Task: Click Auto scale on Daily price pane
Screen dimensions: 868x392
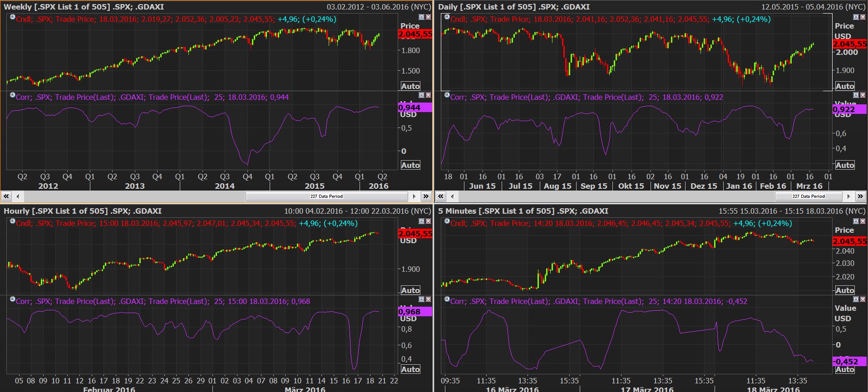Action: (x=845, y=86)
